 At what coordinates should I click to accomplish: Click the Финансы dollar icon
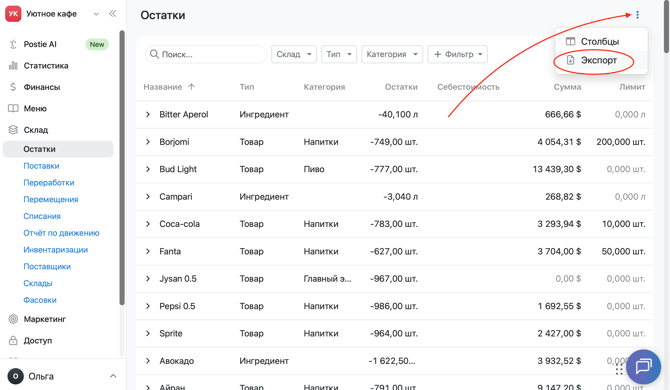tap(13, 87)
